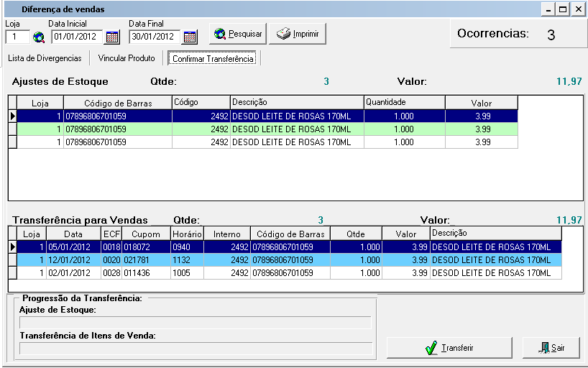Select the green highlighted row in Ajustes grid
Image resolution: width=588 pixels, height=368 pixels.
coord(267,129)
